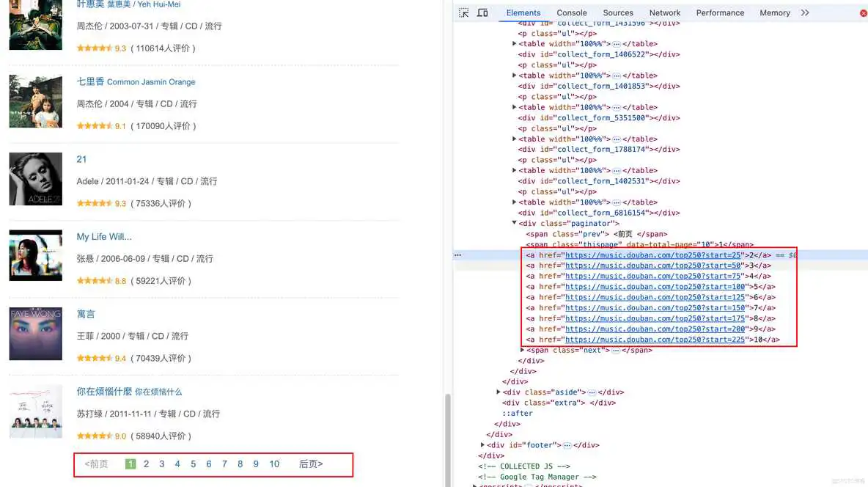Open the Network panel

point(664,12)
